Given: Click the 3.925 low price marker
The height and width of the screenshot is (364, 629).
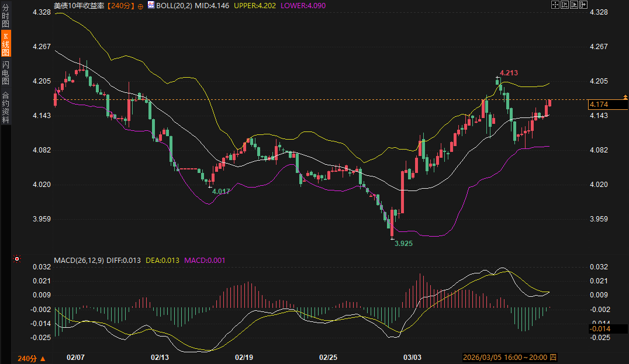Looking at the screenshot, I should (403, 243).
